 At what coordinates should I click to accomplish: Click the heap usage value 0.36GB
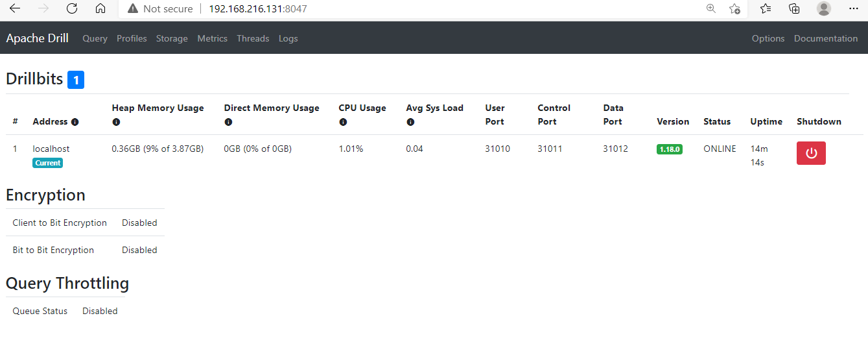pyautogui.click(x=158, y=149)
